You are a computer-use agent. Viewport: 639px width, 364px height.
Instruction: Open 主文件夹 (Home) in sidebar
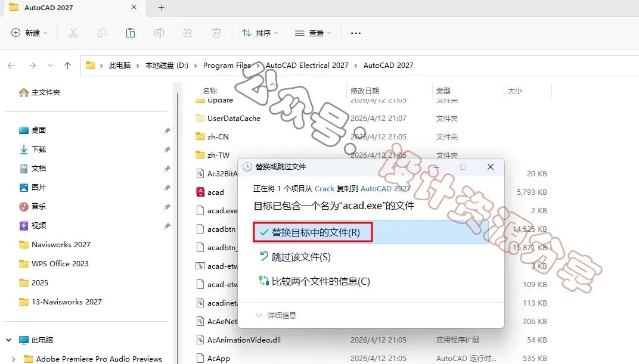coord(40,92)
